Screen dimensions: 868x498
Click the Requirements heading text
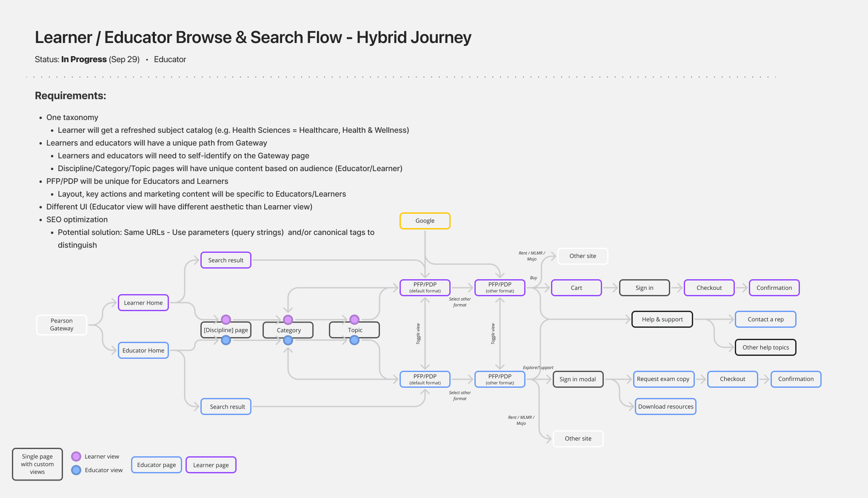pyautogui.click(x=70, y=96)
